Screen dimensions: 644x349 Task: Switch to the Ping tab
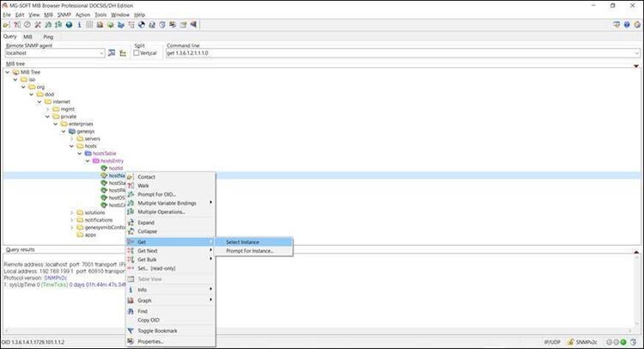coord(48,37)
